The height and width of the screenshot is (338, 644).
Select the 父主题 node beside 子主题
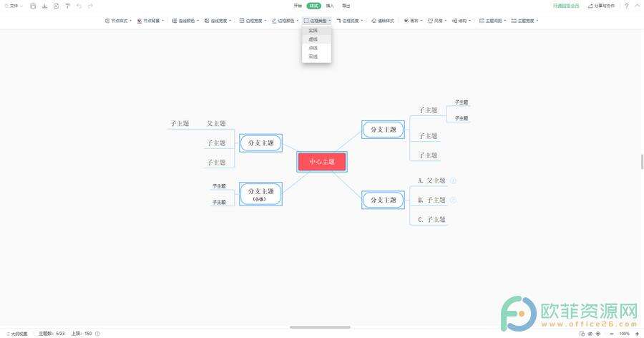click(216, 123)
